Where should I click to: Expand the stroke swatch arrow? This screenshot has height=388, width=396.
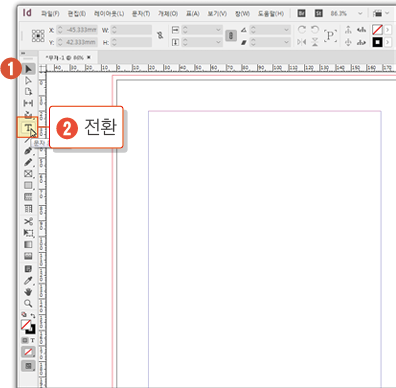coord(388,42)
